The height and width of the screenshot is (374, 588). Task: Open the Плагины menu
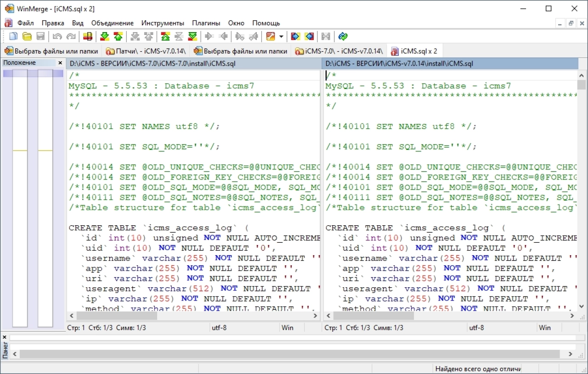pos(206,23)
